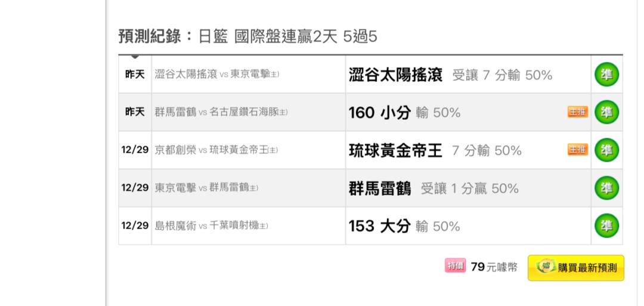Click orange 主推 badge in 160 小分 row
644x306 pixels.
(x=578, y=112)
